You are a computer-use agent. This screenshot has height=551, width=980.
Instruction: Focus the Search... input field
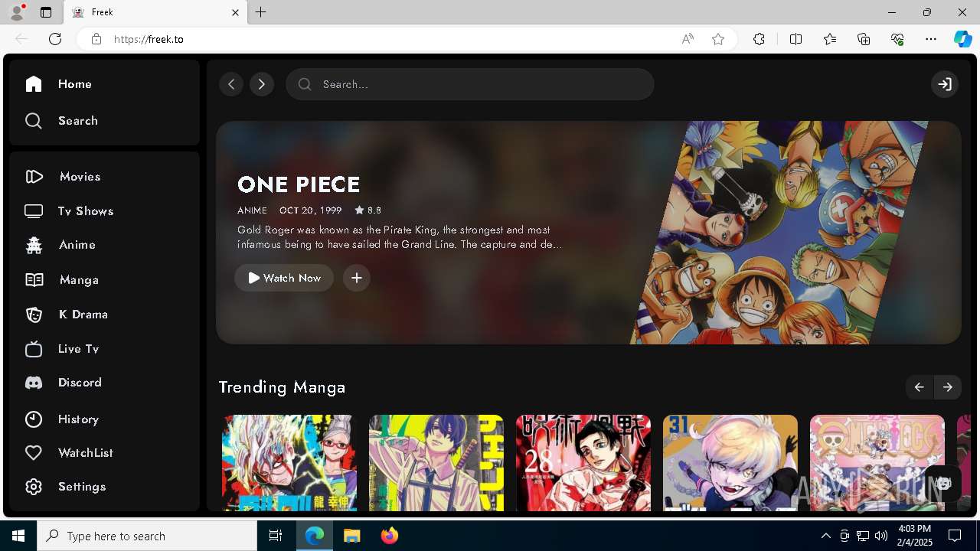pyautogui.click(x=470, y=84)
